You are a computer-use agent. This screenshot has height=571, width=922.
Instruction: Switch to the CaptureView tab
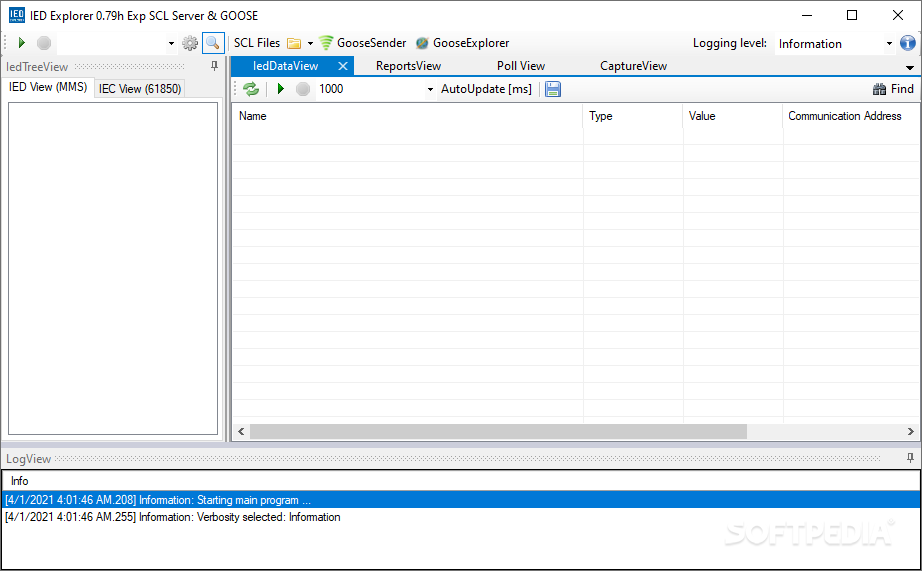633,66
